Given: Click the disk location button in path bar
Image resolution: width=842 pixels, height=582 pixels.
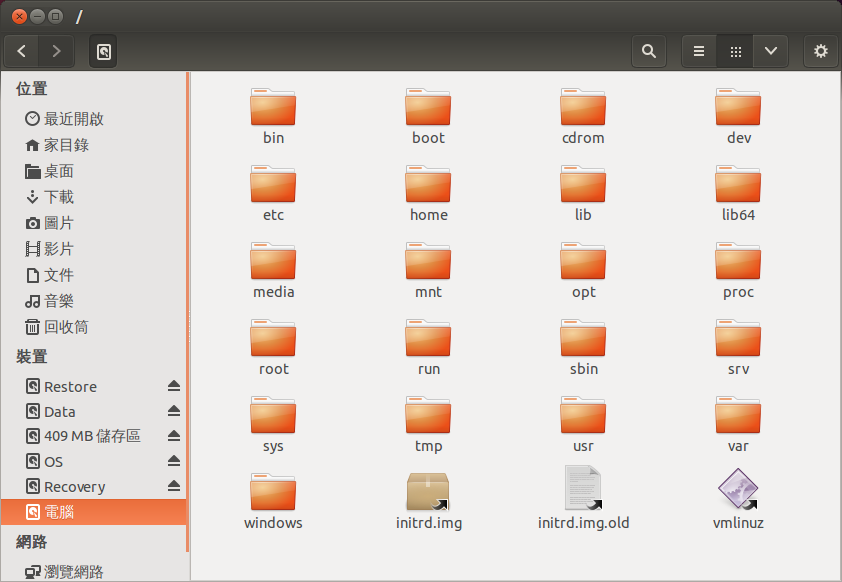Looking at the screenshot, I should click(103, 52).
